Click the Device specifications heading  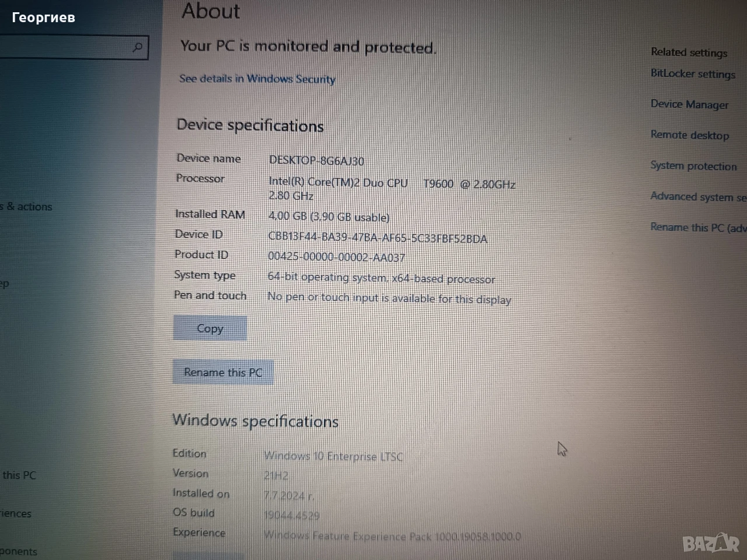[250, 125]
